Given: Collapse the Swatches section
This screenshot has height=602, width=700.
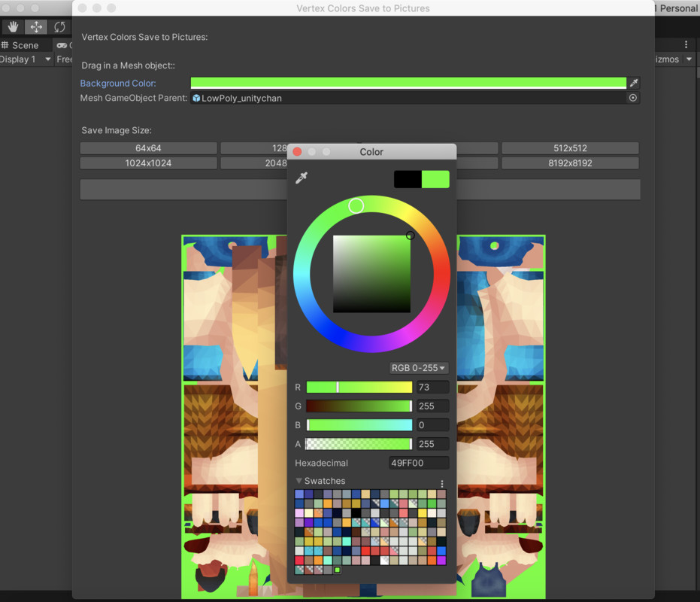Looking at the screenshot, I should tap(300, 481).
